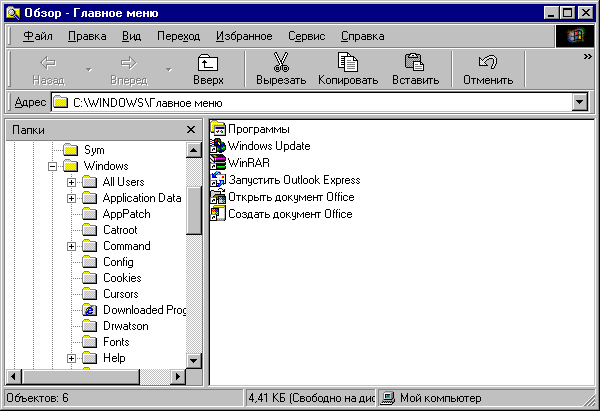Screen dimensions: 600x411
Task: Click the address bar folder icon
Action: coord(60,103)
